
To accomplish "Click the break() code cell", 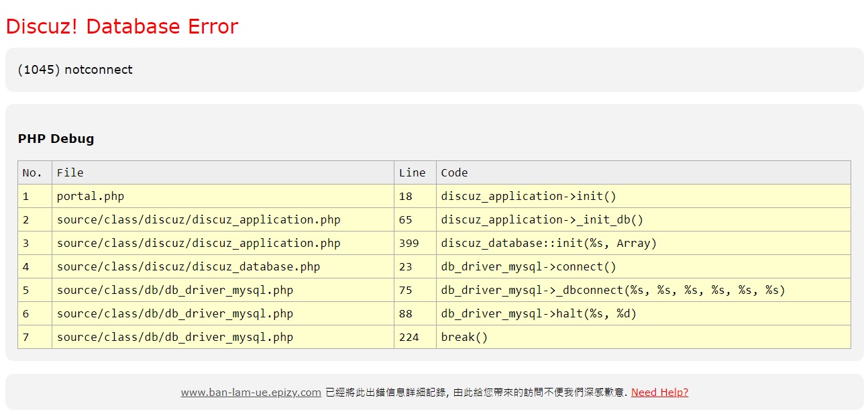I will (x=464, y=337).
